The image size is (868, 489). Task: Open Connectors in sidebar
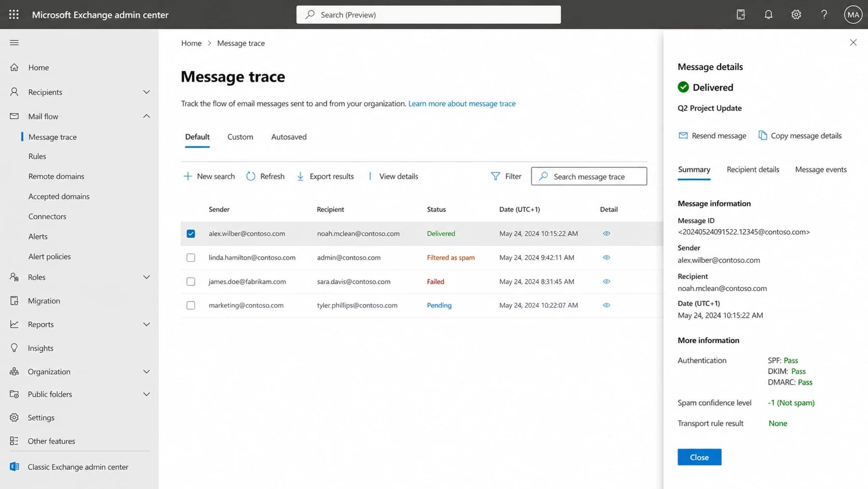[47, 216]
